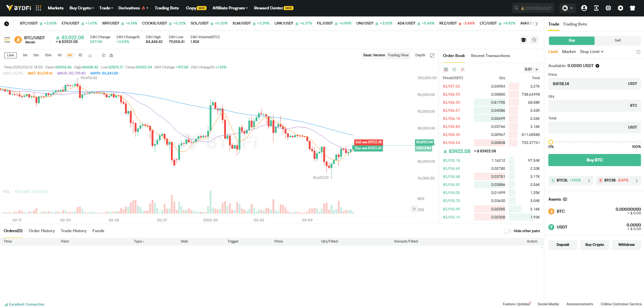
Task: Open the Trade History tab
Action: pos(74,231)
